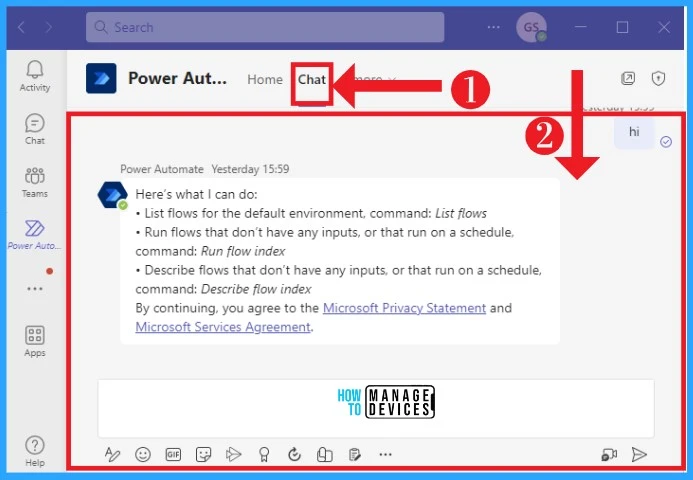Insert a GIF into message
This screenshot has width=693, height=480.
pos(173,454)
